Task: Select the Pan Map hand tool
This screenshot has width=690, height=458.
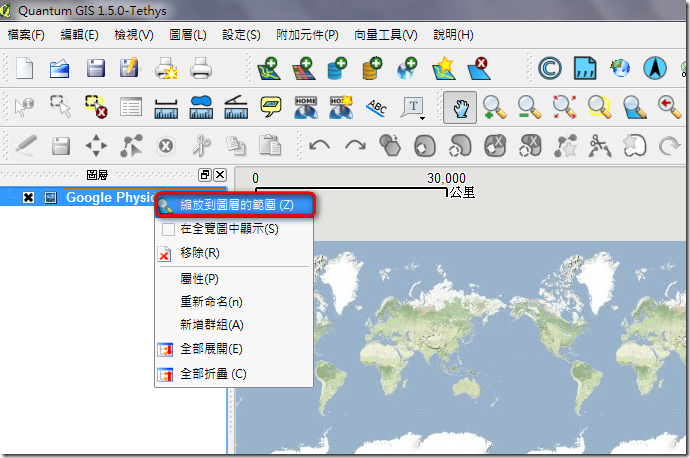Action: tap(459, 107)
